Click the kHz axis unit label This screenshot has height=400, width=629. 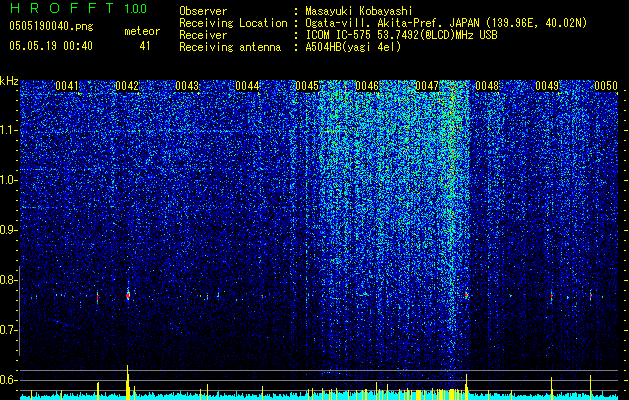[x=9, y=81]
